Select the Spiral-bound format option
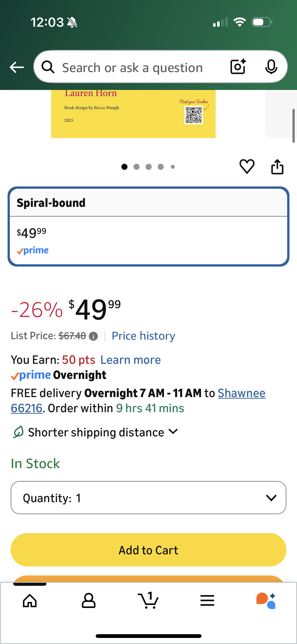Screen dimensions: 297x644 148,226
